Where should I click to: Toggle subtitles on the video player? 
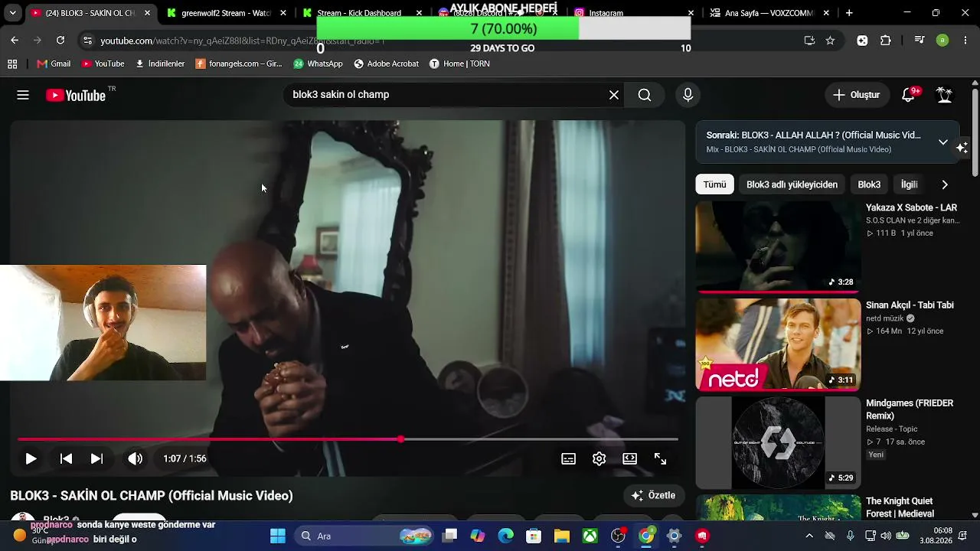[x=568, y=459]
